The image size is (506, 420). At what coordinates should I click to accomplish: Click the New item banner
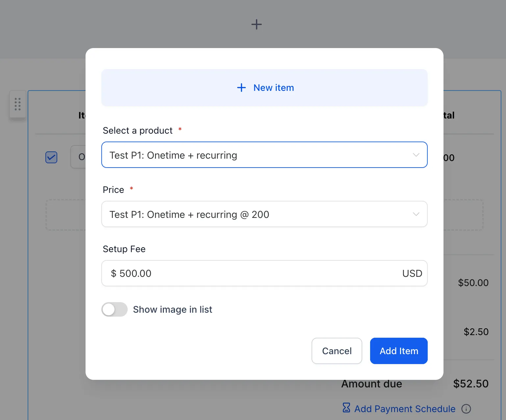(x=264, y=88)
